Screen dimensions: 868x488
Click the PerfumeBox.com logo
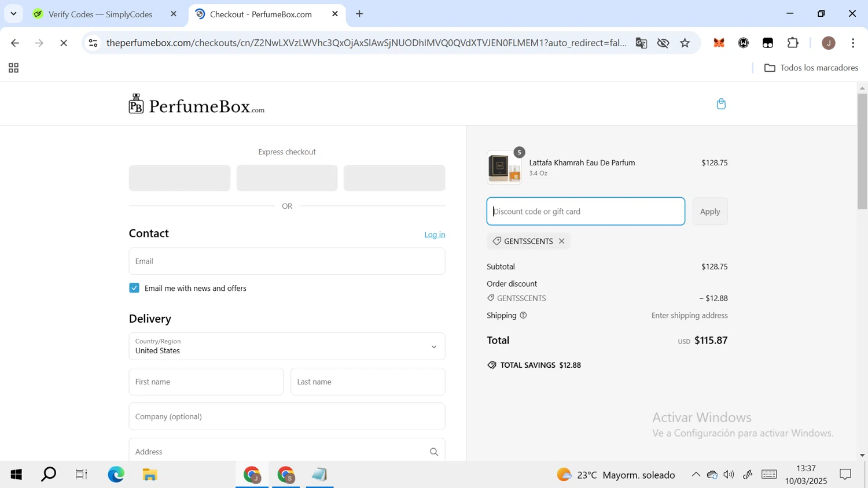pyautogui.click(x=197, y=104)
